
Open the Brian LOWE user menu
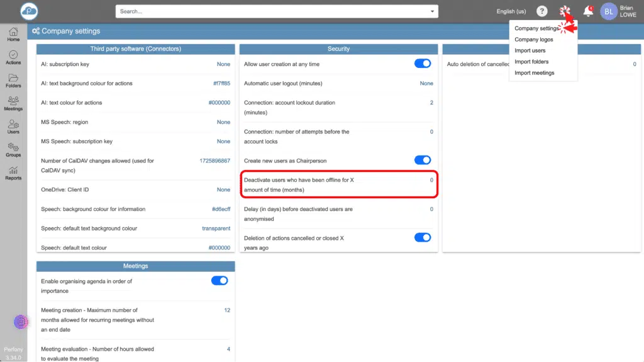pyautogui.click(x=619, y=11)
